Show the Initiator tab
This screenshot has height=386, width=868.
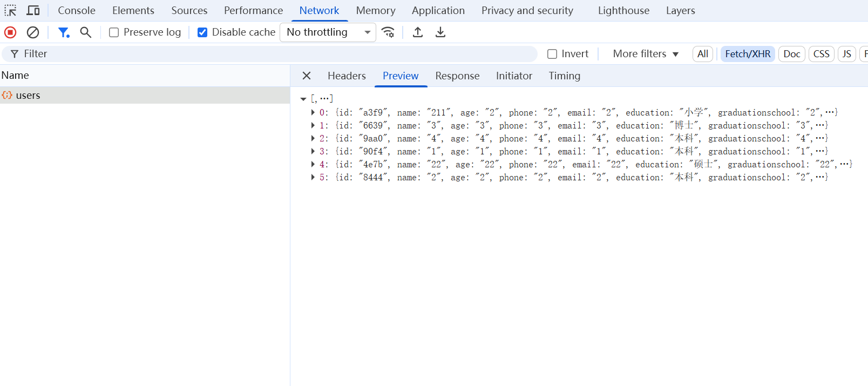(x=514, y=76)
